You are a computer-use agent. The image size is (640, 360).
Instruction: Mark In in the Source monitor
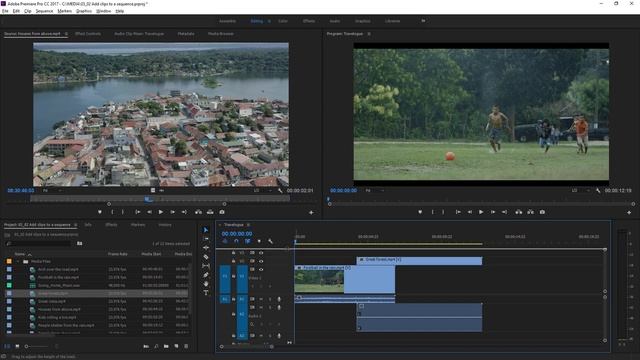click(112, 212)
